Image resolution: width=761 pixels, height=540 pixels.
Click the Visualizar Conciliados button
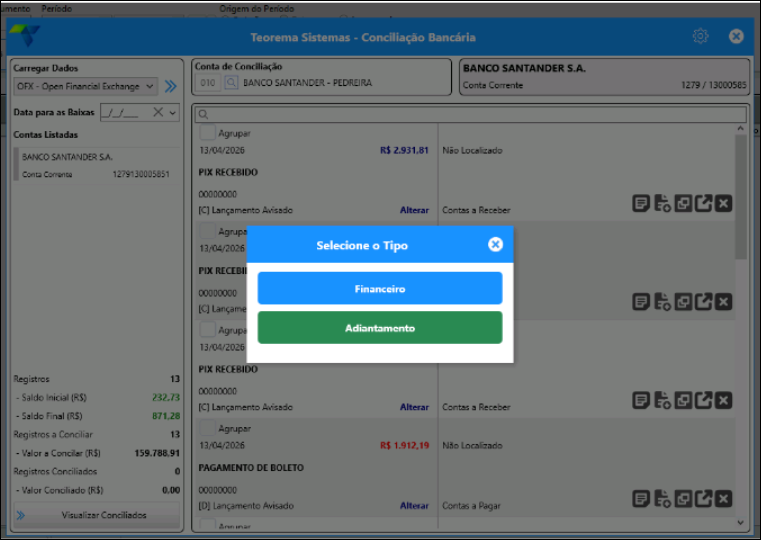97,515
